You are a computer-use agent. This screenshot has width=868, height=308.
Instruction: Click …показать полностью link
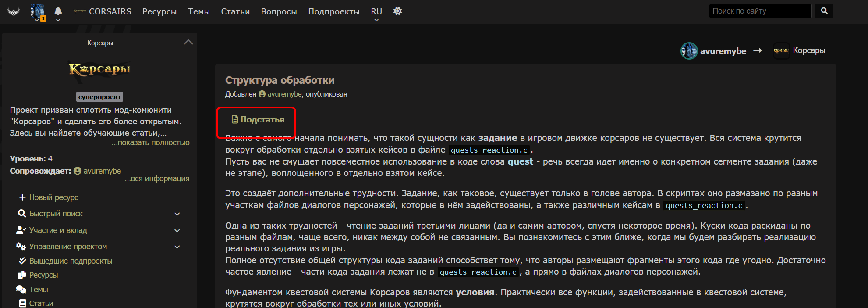coord(151,143)
